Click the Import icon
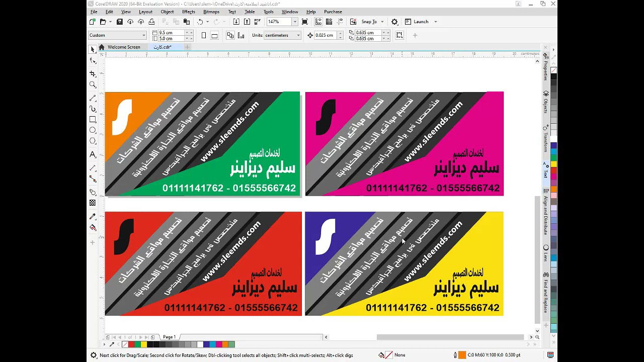 [236, 22]
